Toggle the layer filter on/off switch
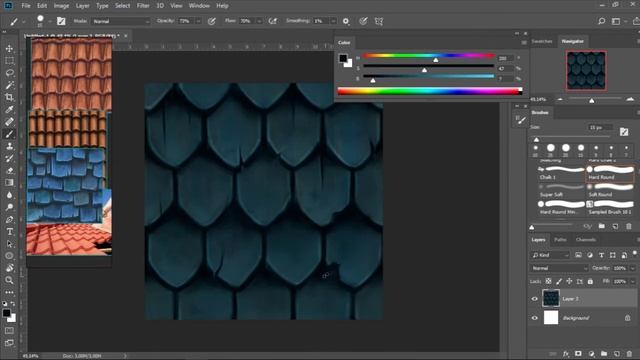This screenshot has height=360, width=640. pyautogui.click(x=635, y=253)
